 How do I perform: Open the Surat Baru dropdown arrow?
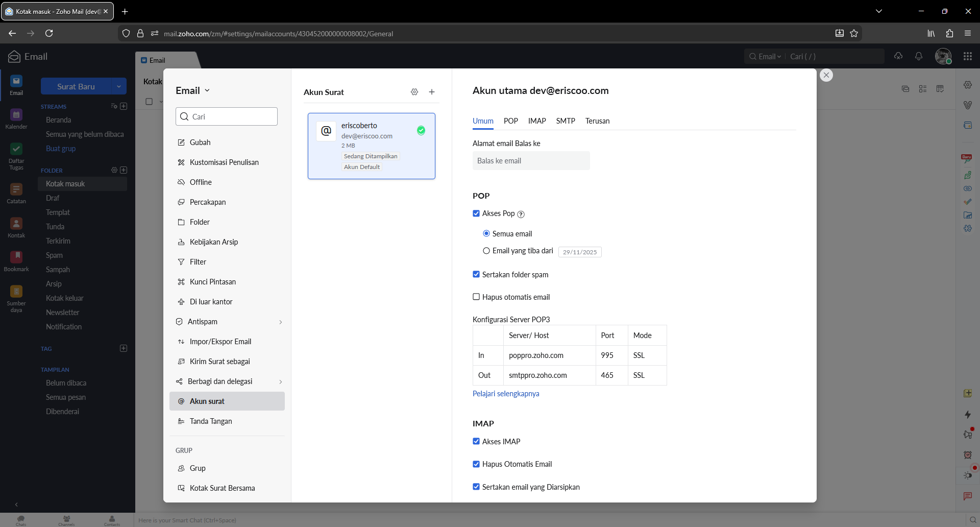point(119,86)
